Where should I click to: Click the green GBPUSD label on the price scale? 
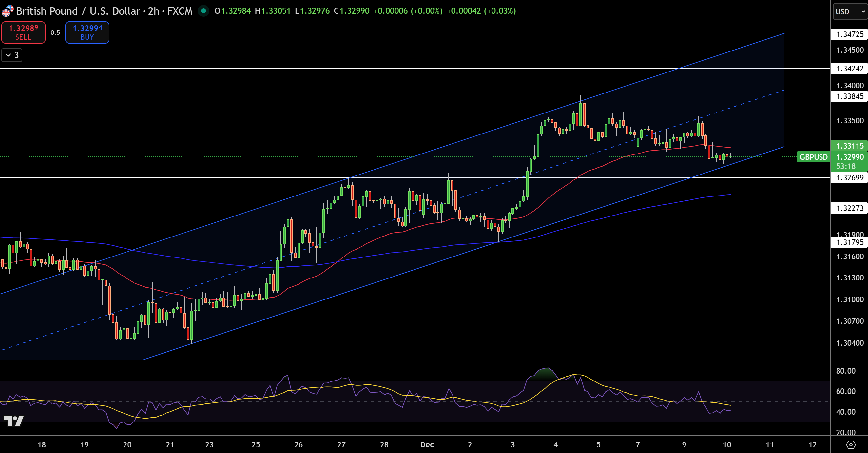(x=814, y=157)
